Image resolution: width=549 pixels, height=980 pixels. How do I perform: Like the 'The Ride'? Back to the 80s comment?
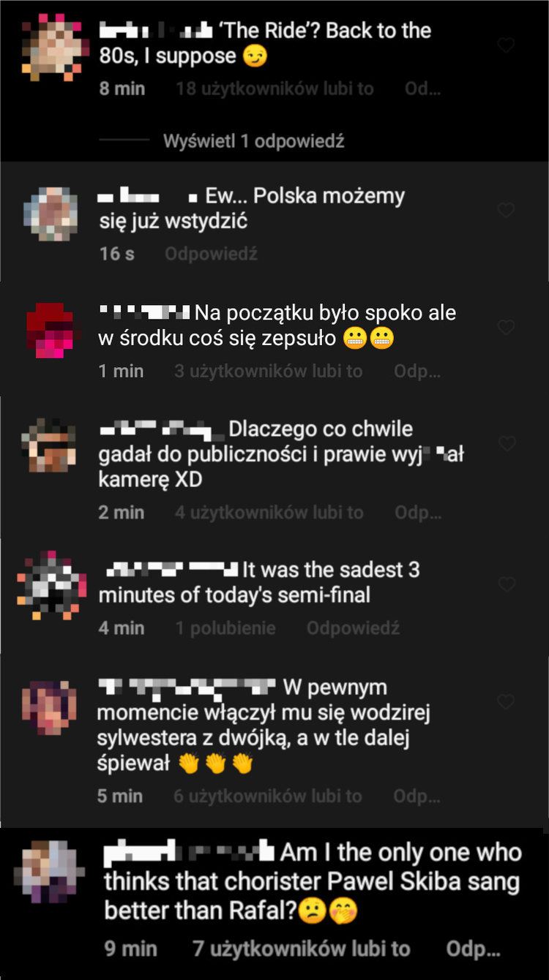click(506, 45)
